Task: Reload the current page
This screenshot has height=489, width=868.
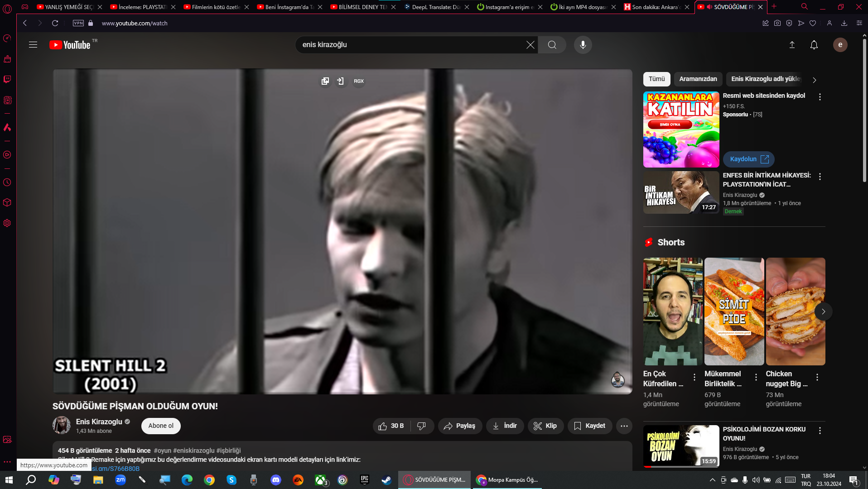Action: 55,23
